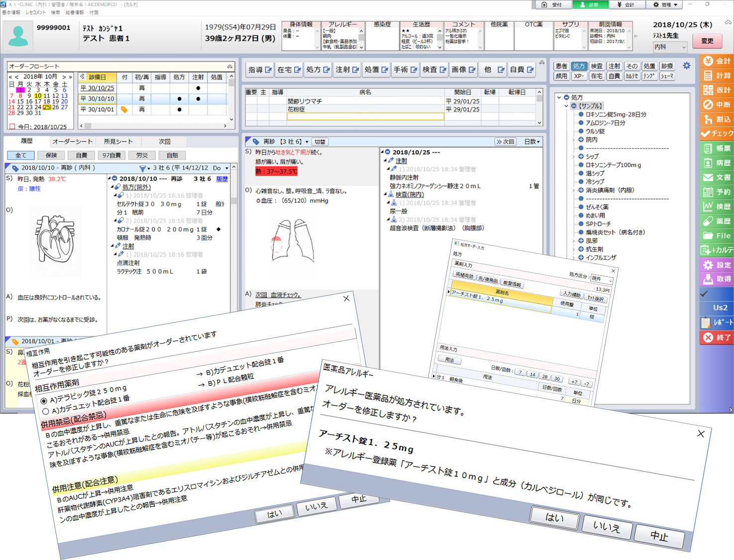
Task: Select October 26 in the calendar
Action: 55,107
